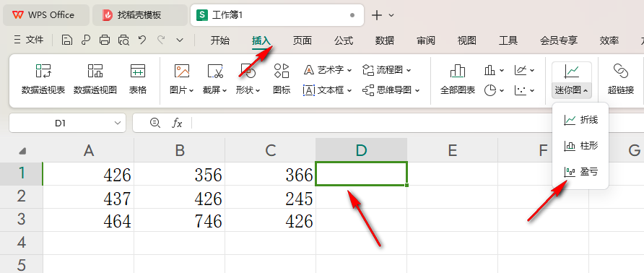Click the 图片 picture icon

pos(181,71)
